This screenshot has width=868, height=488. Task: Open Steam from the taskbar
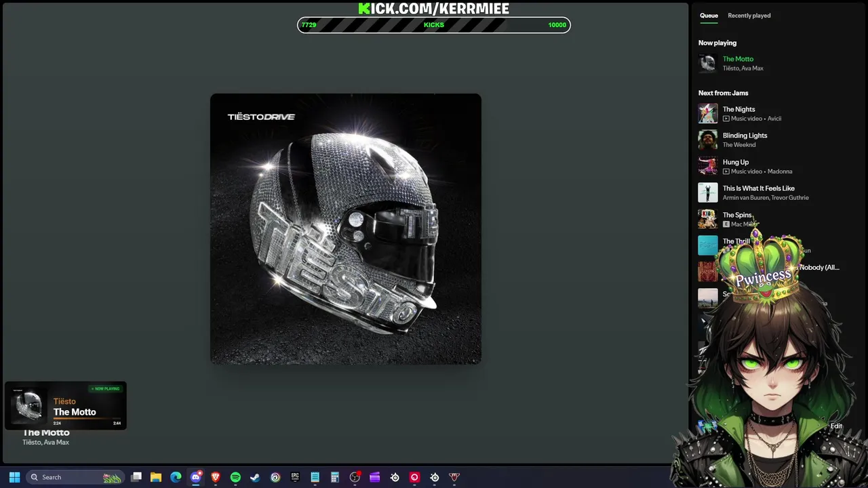click(x=255, y=477)
